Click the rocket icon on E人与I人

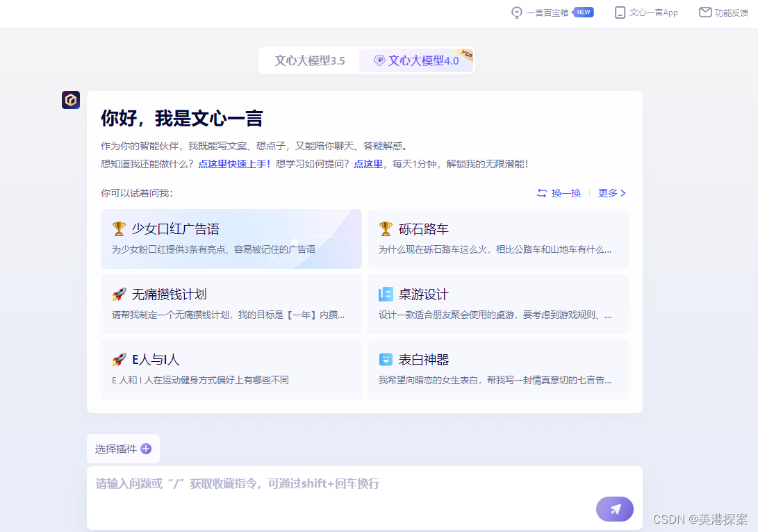(119, 359)
